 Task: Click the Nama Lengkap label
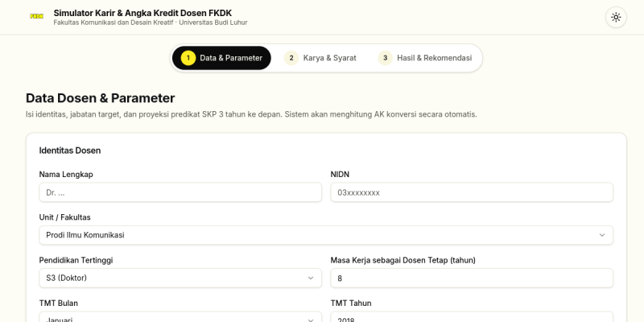pyautogui.click(x=66, y=174)
